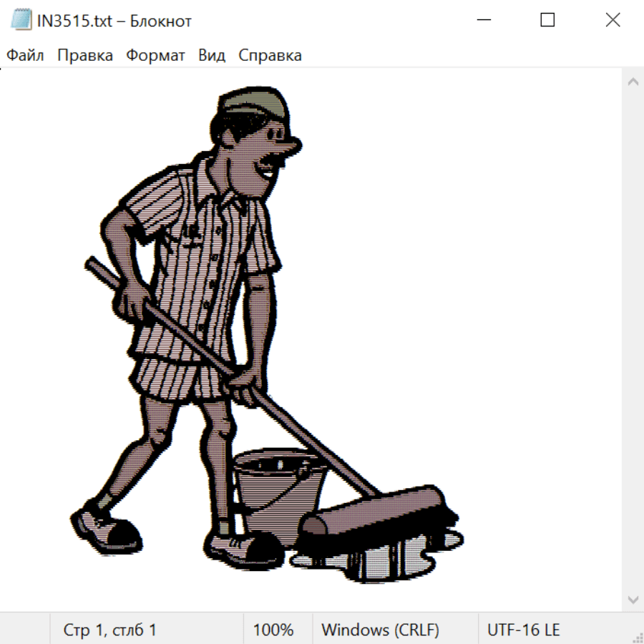
Task: Open the Формат menu
Action: coord(155,56)
